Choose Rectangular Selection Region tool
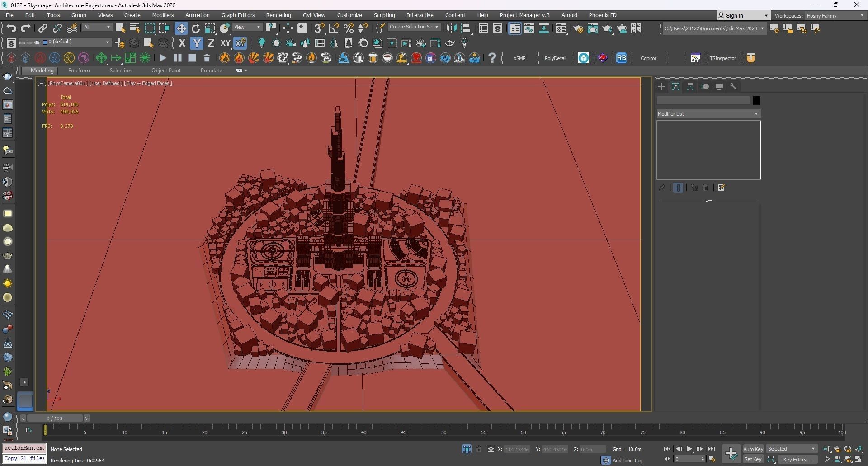This screenshot has height=470, width=868. click(149, 28)
